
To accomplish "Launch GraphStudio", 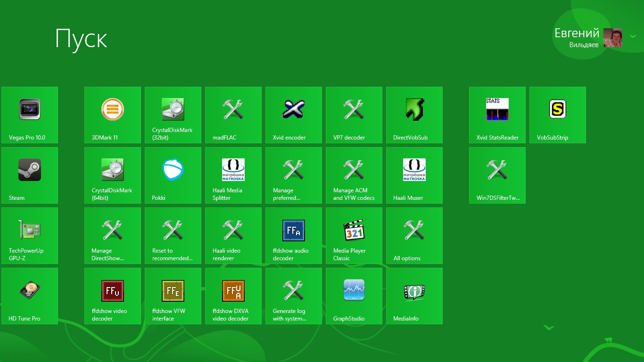I will [354, 296].
